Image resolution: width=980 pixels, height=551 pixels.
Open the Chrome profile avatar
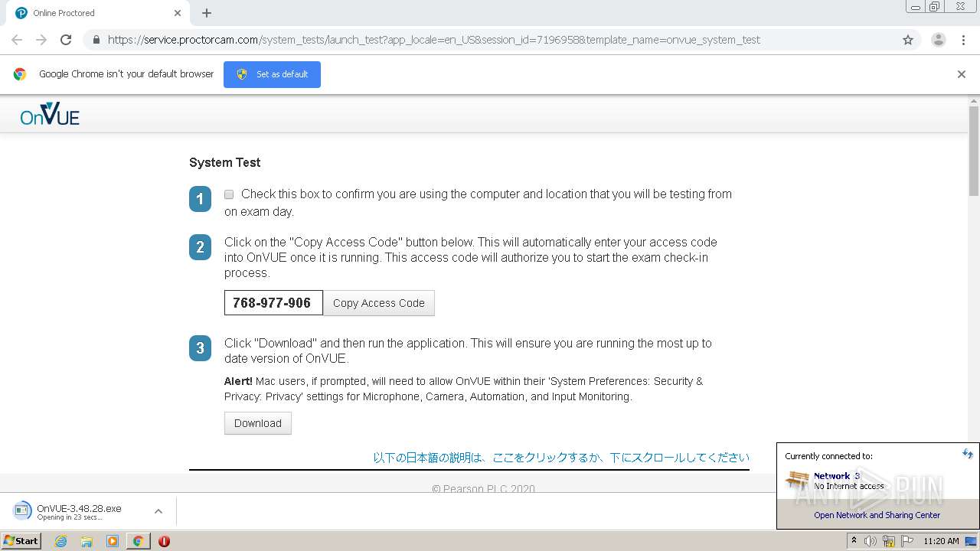938,40
